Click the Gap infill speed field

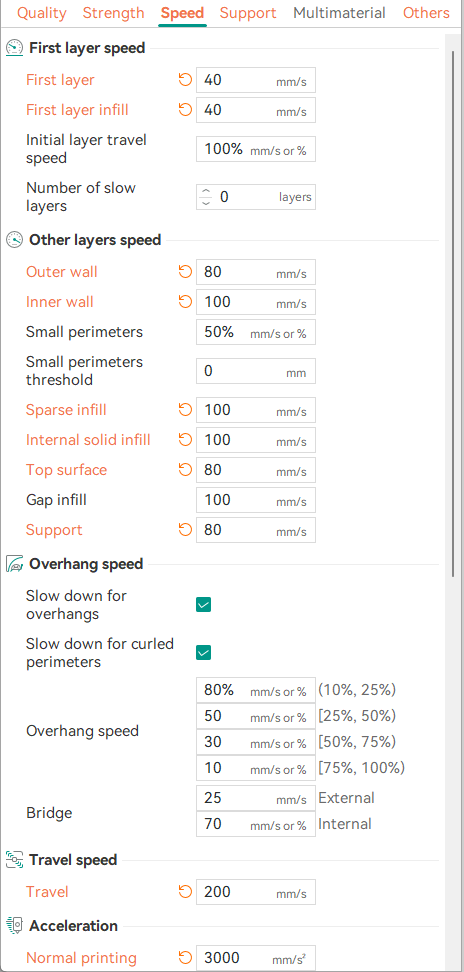(x=256, y=500)
